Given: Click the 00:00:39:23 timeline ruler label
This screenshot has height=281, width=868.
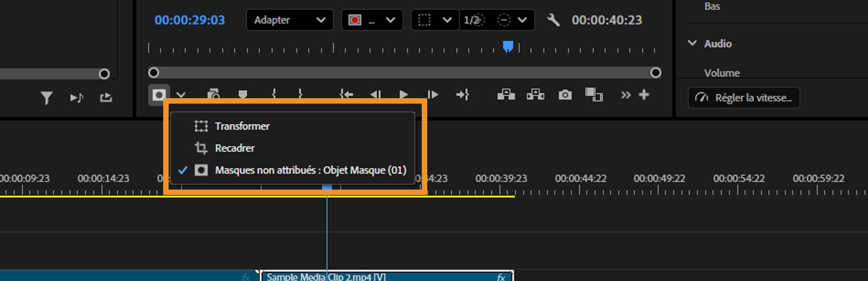Looking at the screenshot, I should tap(501, 178).
